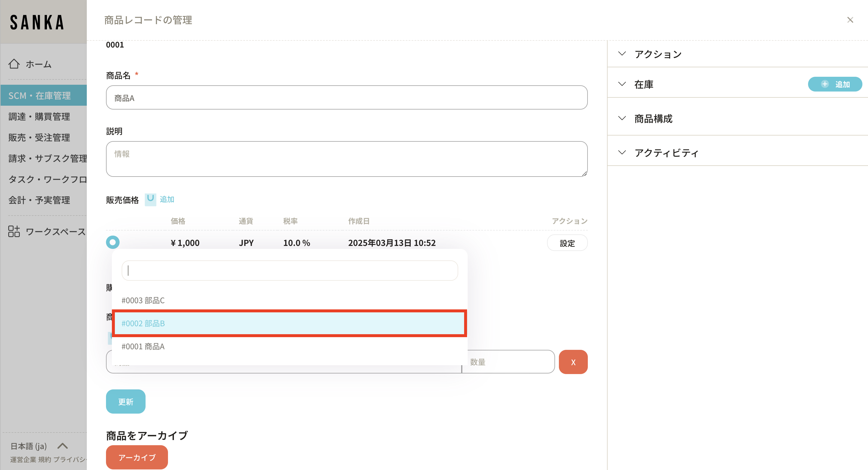The width and height of the screenshot is (868, 470).
Task: Expand the 在庫 section chevron
Action: [622, 84]
